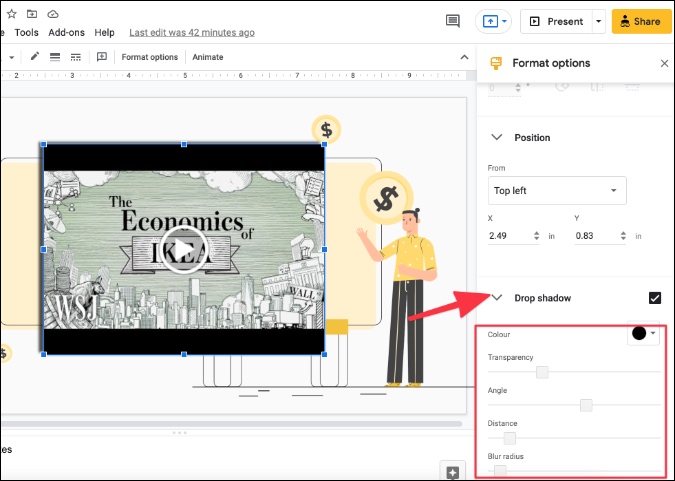Select the border colour pencil icon
The height and width of the screenshot is (481, 675).
[35, 56]
